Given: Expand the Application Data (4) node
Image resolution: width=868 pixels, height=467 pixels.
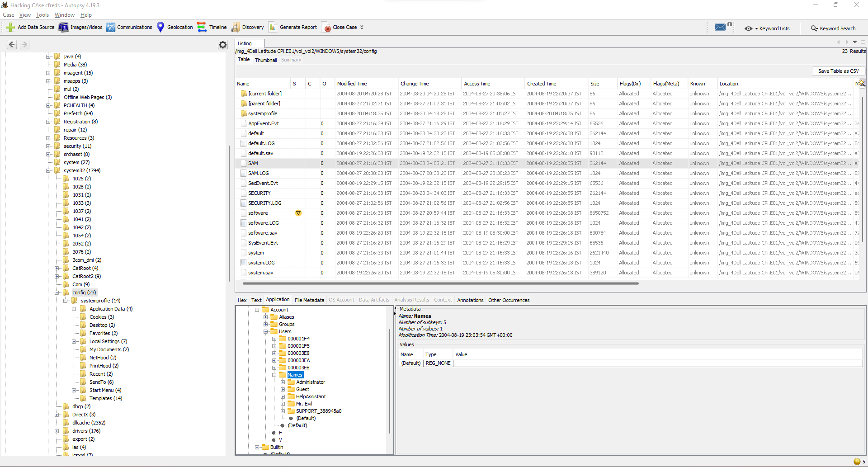Looking at the screenshot, I should coord(74,309).
